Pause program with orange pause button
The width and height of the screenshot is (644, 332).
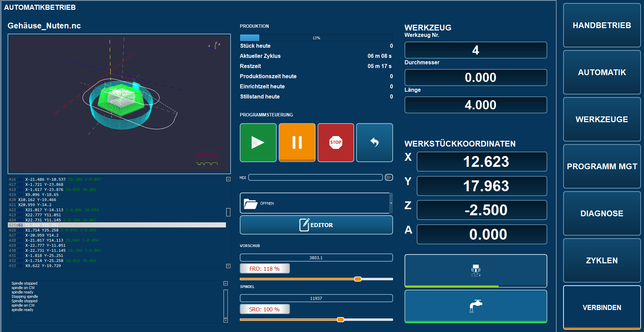297,142
